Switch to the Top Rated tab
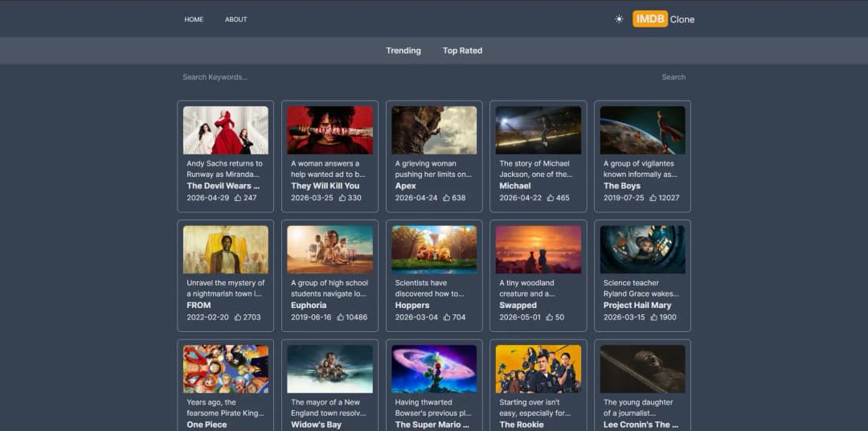The width and height of the screenshot is (868, 431). pos(462,51)
